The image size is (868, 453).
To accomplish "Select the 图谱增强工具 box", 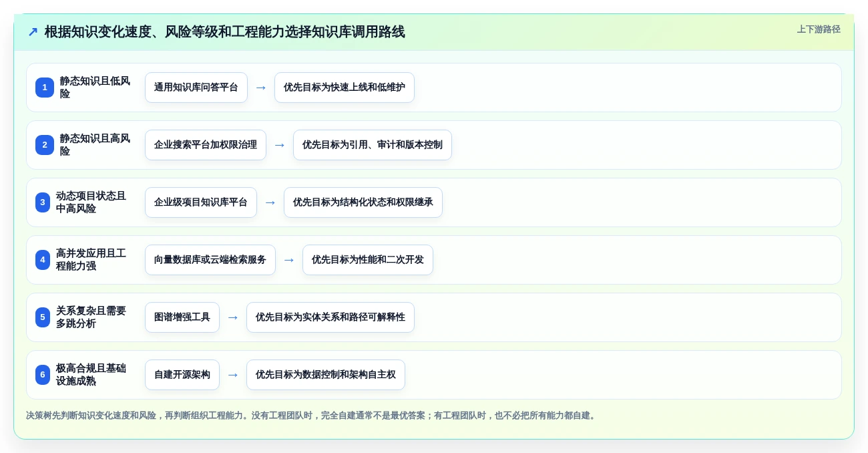I will (182, 317).
